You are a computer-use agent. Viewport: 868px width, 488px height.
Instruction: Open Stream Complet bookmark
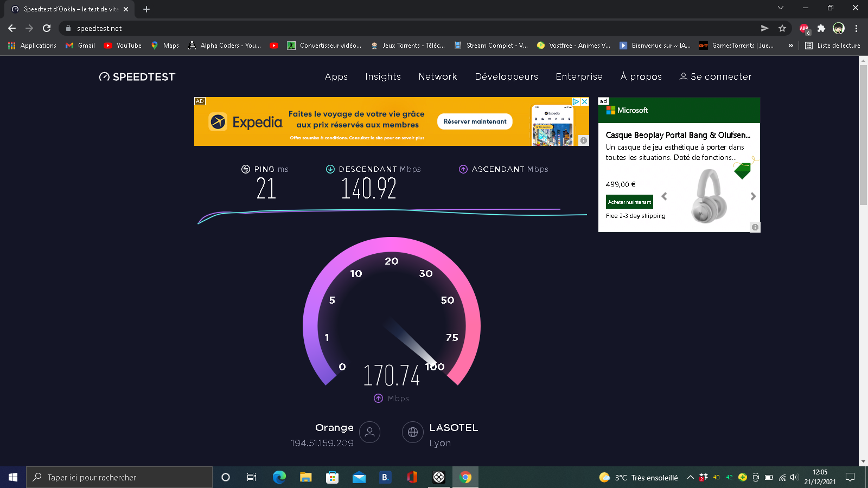click(491, 46)
